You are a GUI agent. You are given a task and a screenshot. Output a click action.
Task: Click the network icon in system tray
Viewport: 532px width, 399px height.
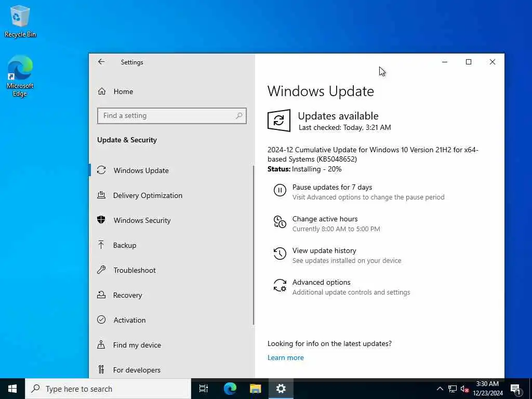click(453, 389)
